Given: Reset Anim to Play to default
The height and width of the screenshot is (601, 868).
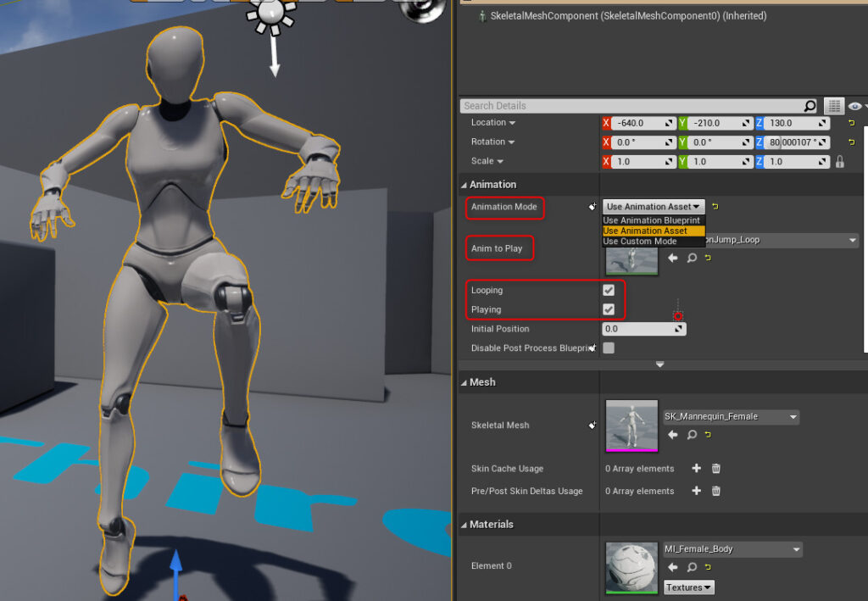Looking at the screenshot, I should pyautogui.click(x=708, y=258).
